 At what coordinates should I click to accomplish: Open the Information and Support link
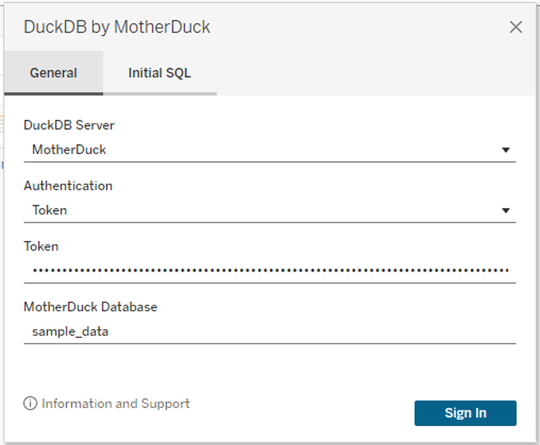(x=115, y=403)
